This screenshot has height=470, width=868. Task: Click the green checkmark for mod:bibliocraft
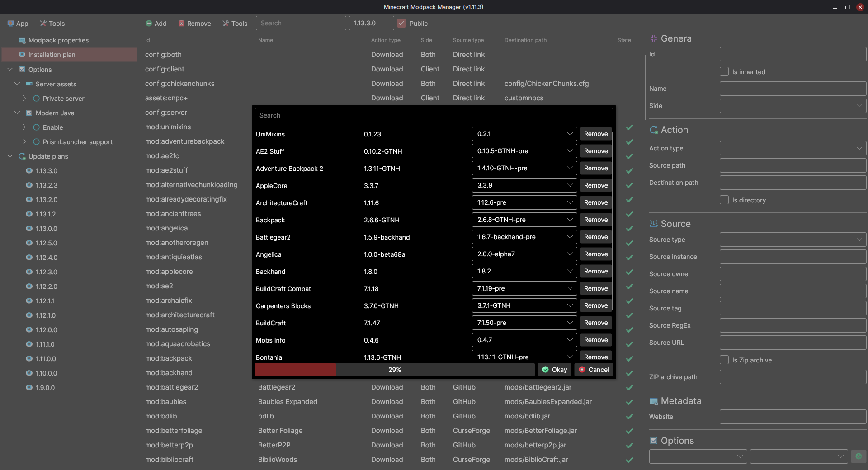point(629,460)
